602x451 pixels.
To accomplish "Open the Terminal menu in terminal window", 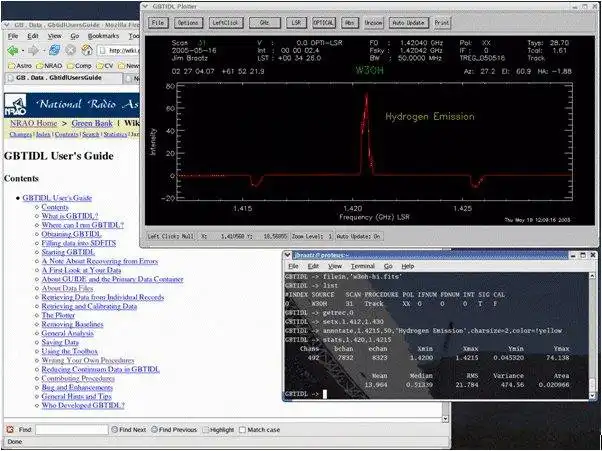I will (362, 266).
